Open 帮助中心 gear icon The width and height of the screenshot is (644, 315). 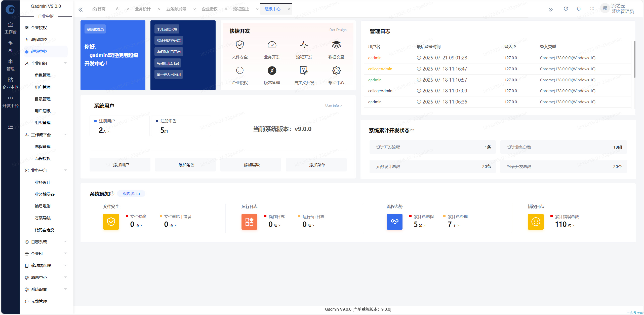[x=336, y=71]
